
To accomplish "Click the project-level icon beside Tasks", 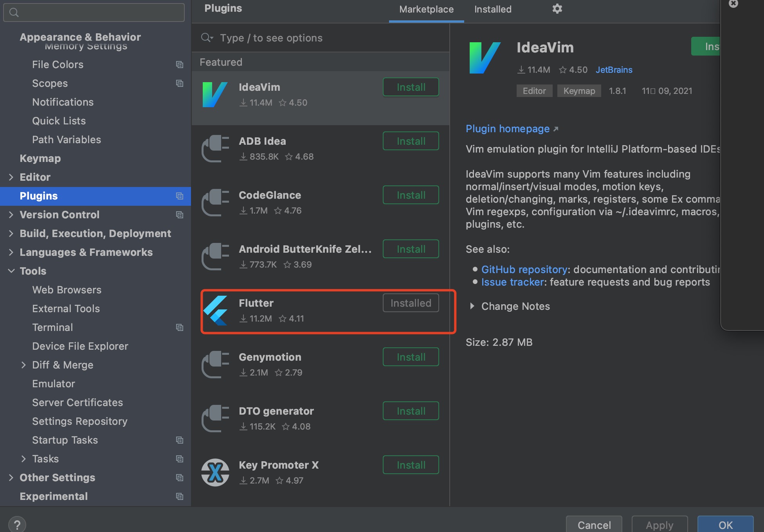I will (x=180, y=459).
